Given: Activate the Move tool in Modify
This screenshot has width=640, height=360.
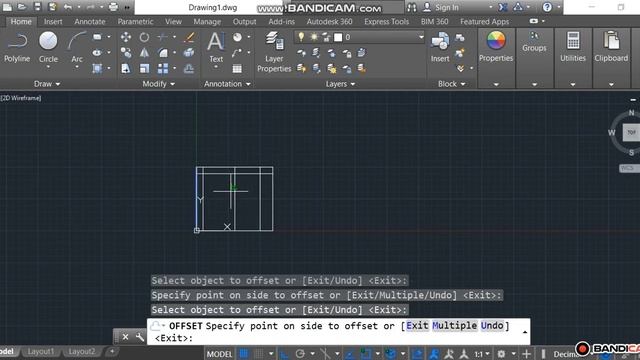Looking at the screenshot, I should click(x=126, y=37).
